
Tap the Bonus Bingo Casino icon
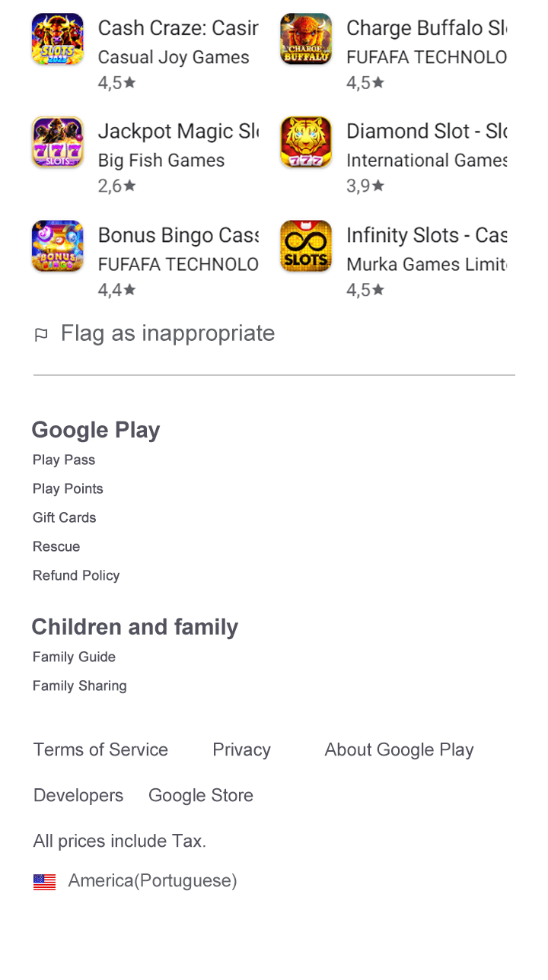57,247
